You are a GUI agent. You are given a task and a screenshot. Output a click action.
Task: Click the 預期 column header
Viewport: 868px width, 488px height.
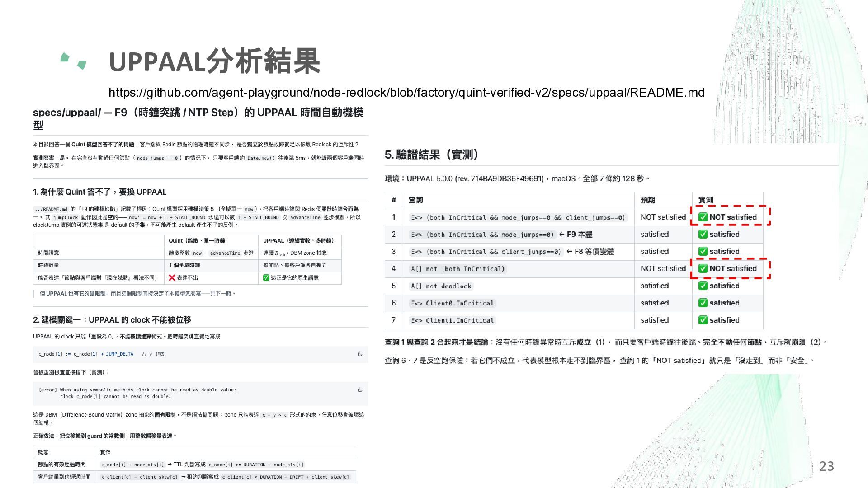[x=648, y=200]
